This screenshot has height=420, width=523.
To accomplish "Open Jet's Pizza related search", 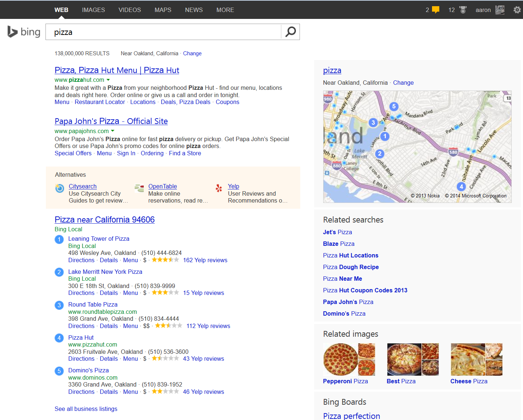I will coord(337,232).
